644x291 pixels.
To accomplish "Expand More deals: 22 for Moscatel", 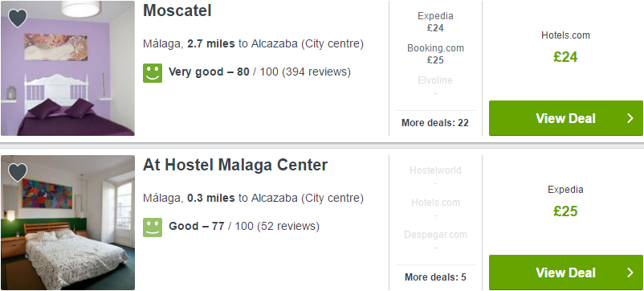I will (435, 123).
